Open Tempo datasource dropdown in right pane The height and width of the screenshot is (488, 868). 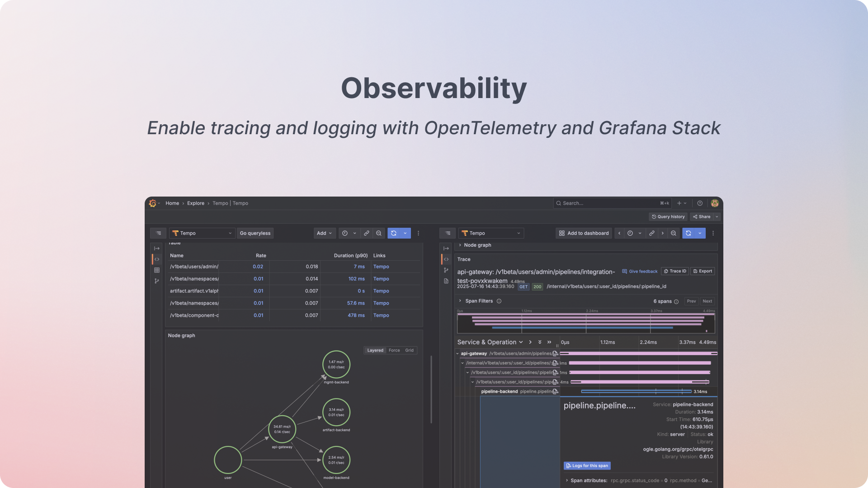click(491, 233)
